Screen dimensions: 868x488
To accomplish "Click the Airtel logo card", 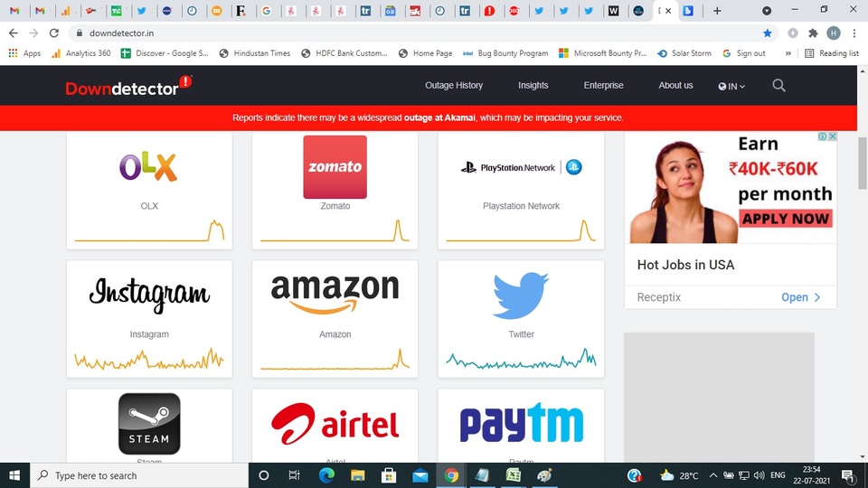I will (335, 426).
